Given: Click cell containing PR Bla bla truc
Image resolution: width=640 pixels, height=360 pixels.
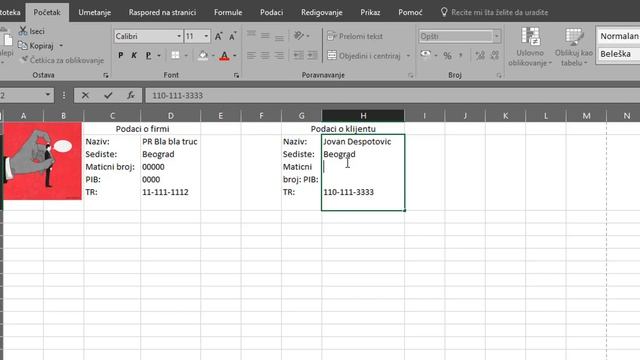Looking at the screenshot, I should coord(170,142).
